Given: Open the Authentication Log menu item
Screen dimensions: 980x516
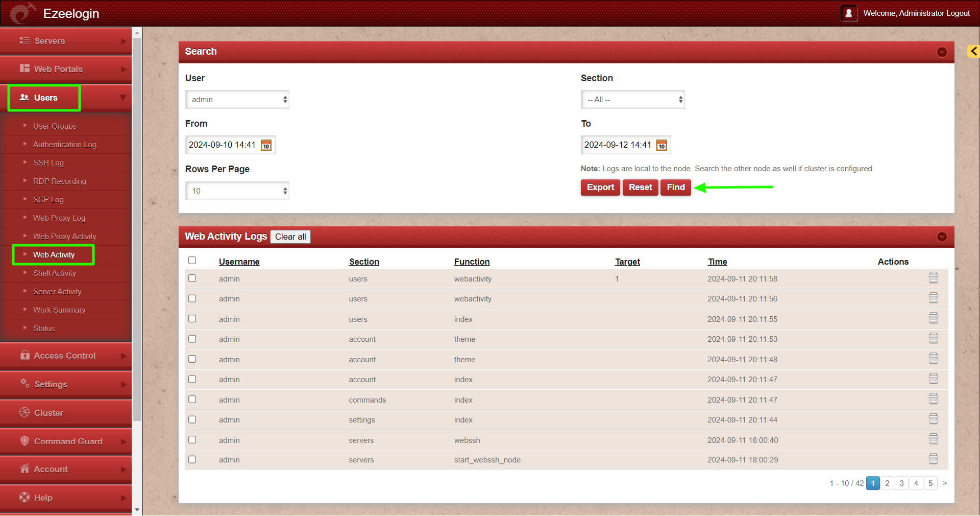Looking at the screenshot, I should (65, 145).
